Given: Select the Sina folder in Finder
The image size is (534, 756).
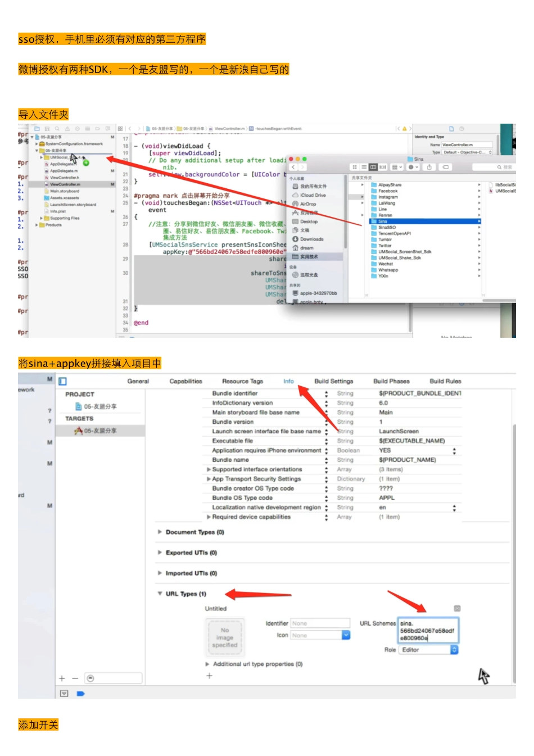Looking at the screenshot, I should (x=383, y=221).
